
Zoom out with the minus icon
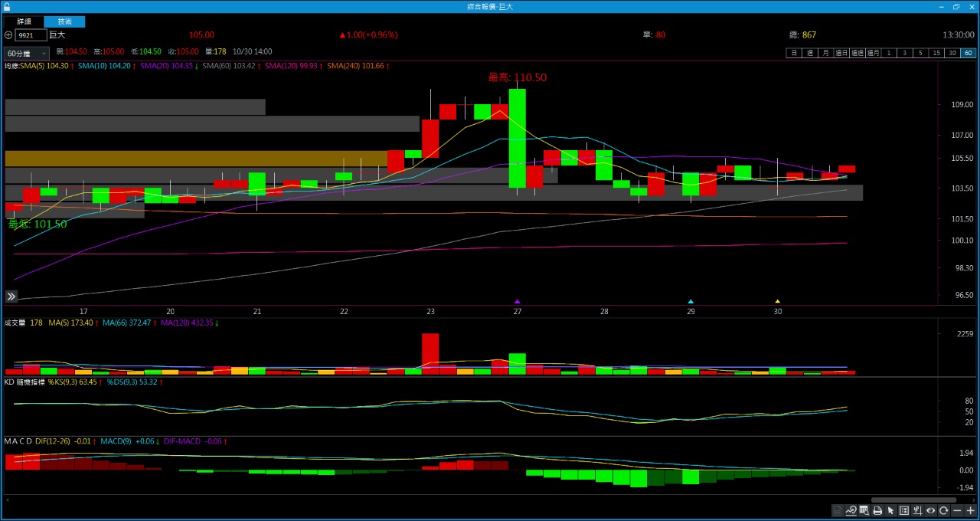[x=957, y=510]
